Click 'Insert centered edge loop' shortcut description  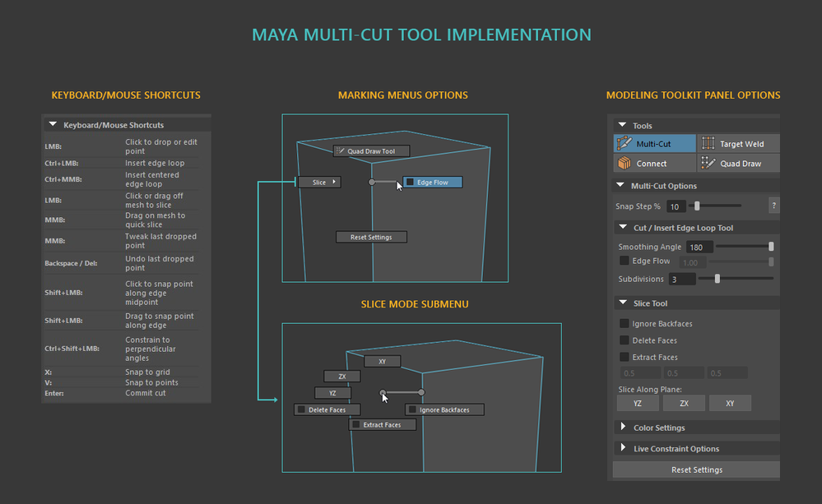152,179
